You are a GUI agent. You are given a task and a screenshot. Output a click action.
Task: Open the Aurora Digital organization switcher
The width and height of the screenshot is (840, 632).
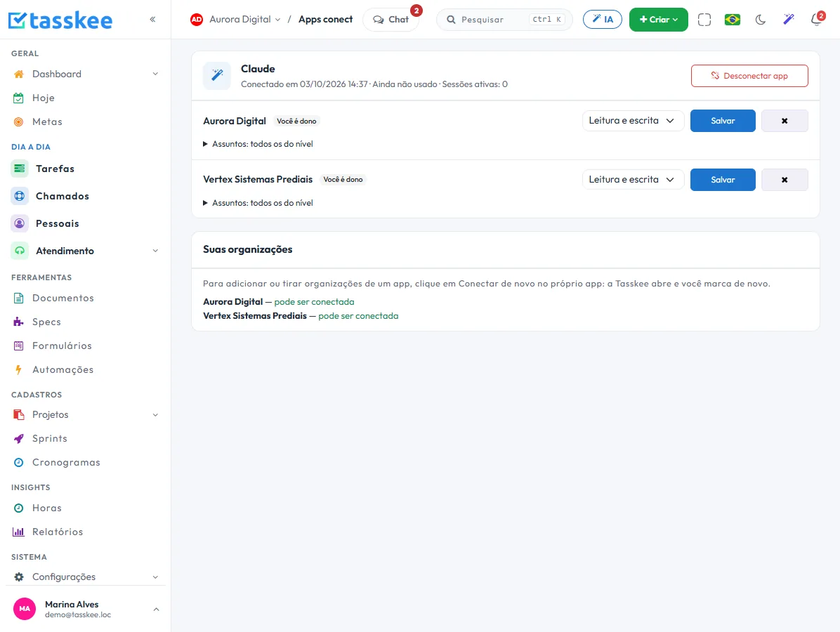tap(245, 19)
